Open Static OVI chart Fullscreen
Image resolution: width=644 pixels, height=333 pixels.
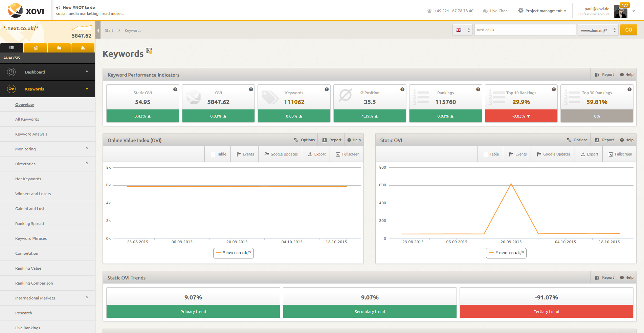coord(620,154)
